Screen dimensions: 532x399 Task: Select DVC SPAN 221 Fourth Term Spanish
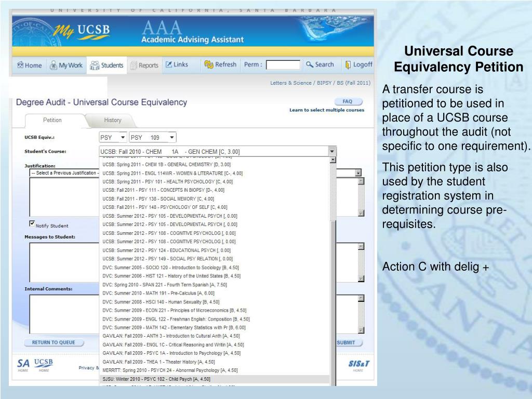[215, 285]
